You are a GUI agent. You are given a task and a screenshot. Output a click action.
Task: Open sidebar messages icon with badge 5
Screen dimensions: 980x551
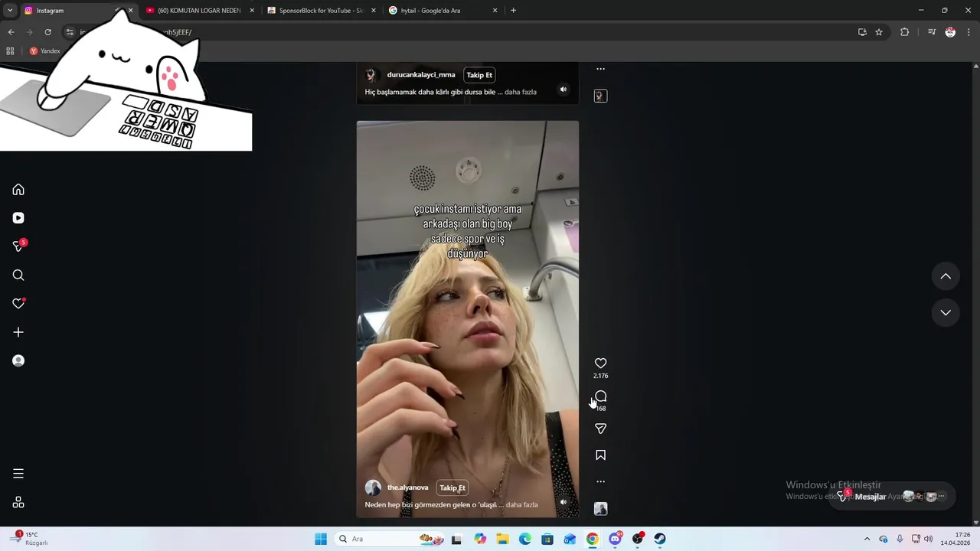19,246
